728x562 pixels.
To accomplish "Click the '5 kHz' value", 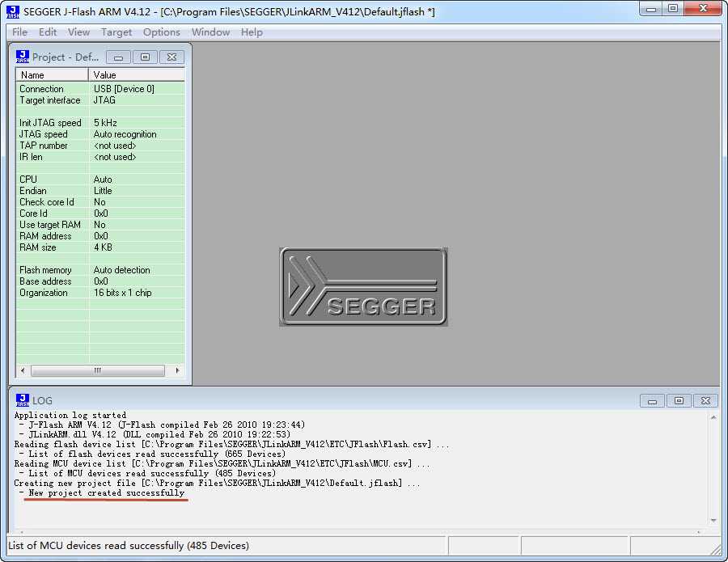I will coord(105,123).
